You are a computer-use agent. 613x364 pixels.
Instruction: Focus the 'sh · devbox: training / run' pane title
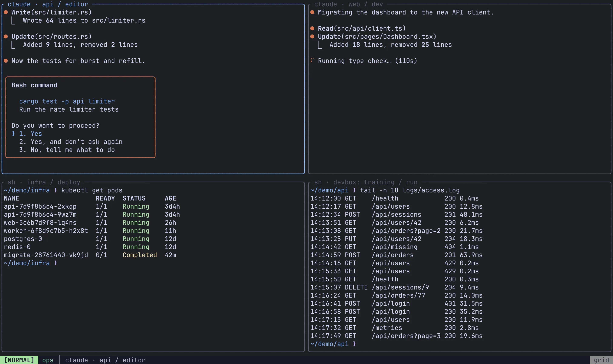[x=366, y=182]
